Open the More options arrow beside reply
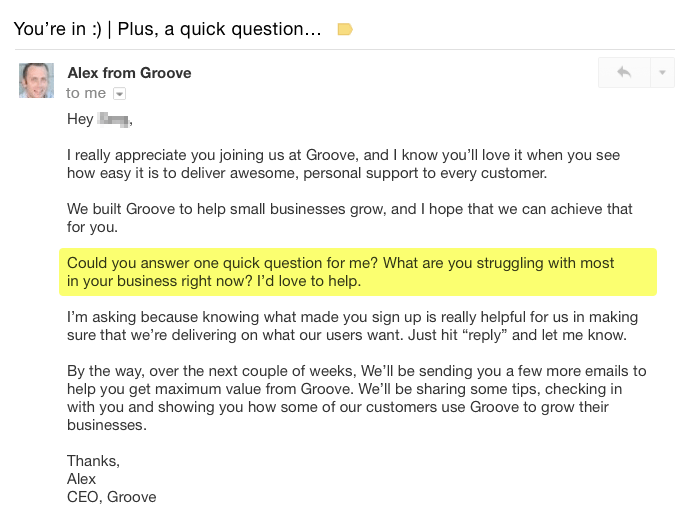The width and height of the screenshot is (690, 520). pyautogui.click(x=662, y=73)
